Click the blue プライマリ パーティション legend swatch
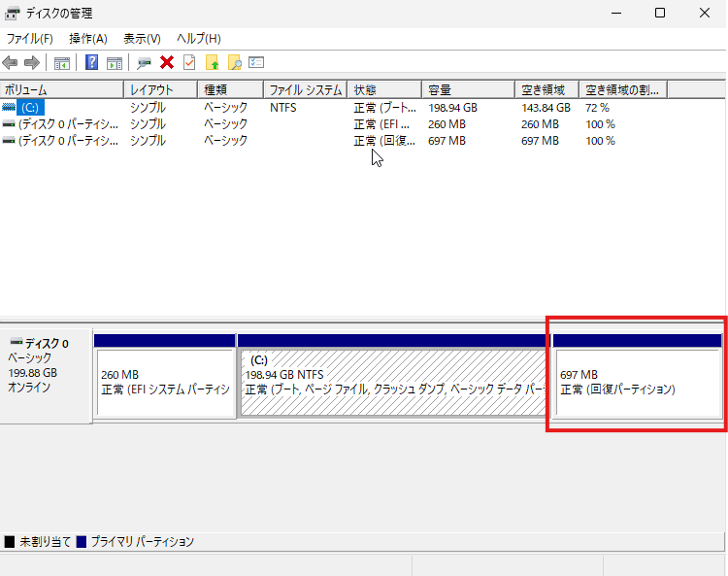728x576 pixels. [x=82, y=542]
